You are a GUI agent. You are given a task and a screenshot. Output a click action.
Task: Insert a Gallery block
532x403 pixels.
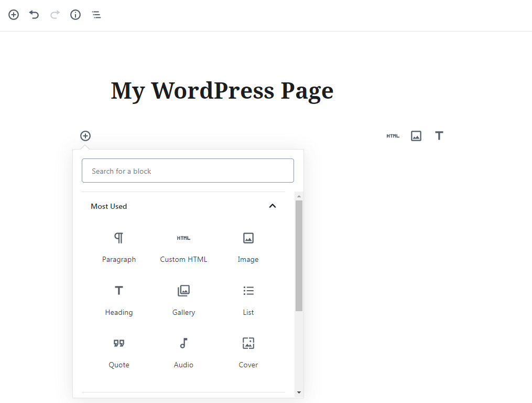click(x=183, y=300)
